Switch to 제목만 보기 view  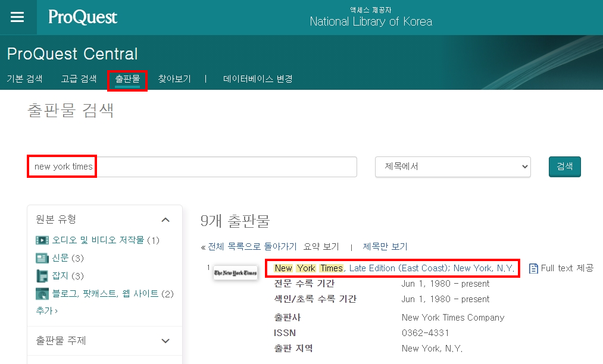385,247
